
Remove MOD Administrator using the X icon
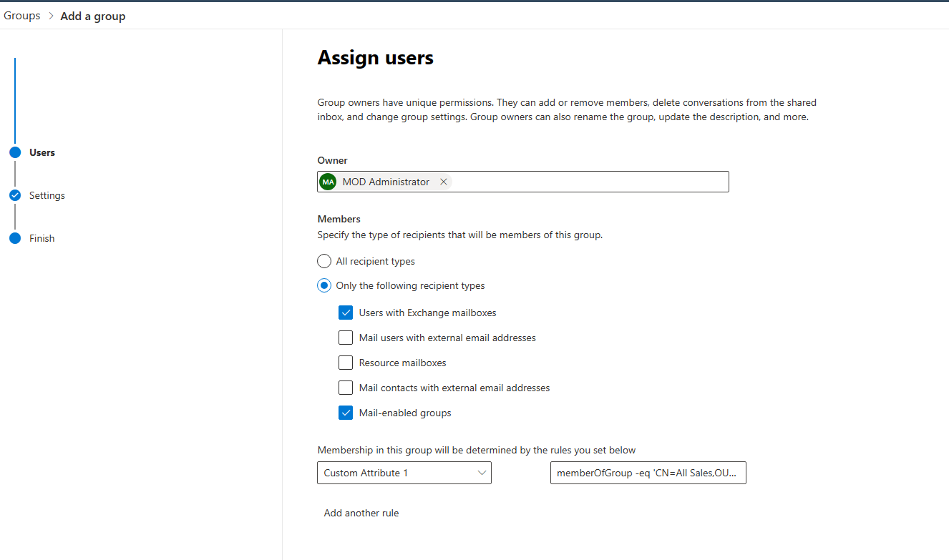(x=443, y=182)
